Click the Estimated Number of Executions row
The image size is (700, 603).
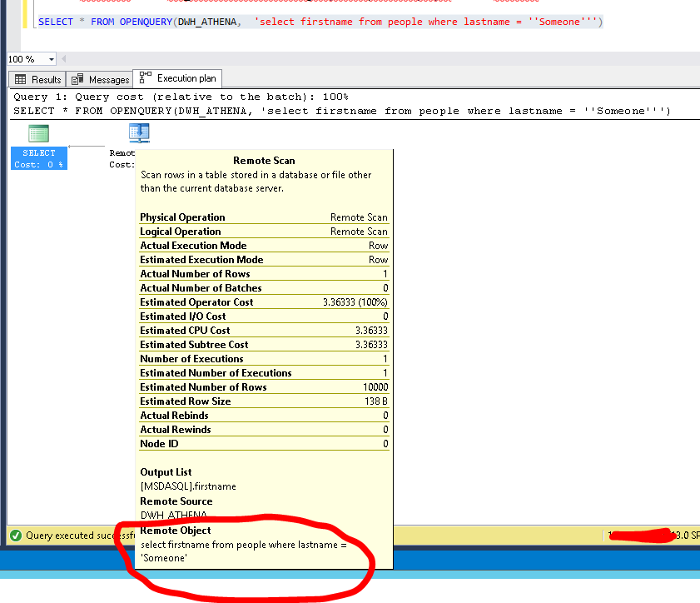[x=264, y=373]
